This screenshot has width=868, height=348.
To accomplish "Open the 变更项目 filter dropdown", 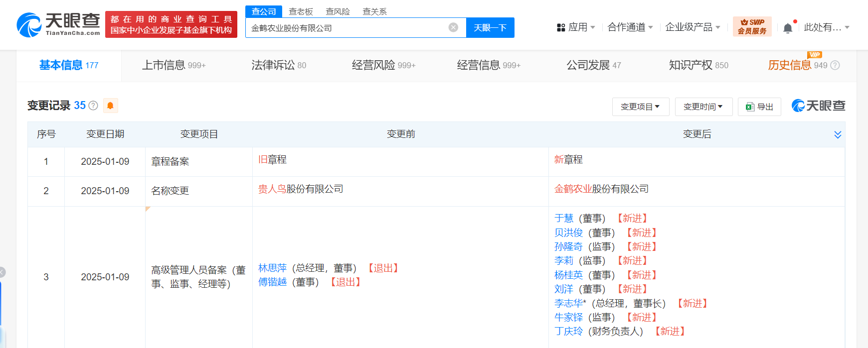I will [641, 107].
